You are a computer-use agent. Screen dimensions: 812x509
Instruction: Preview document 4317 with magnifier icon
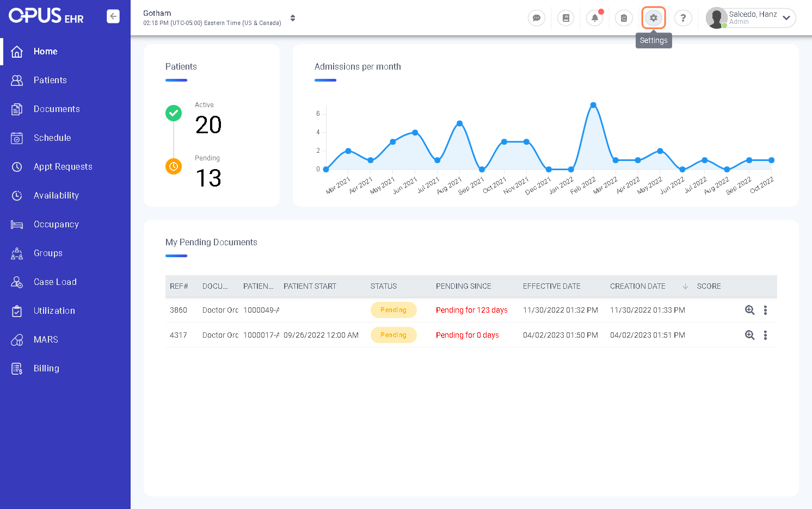[x=749, y=335]
